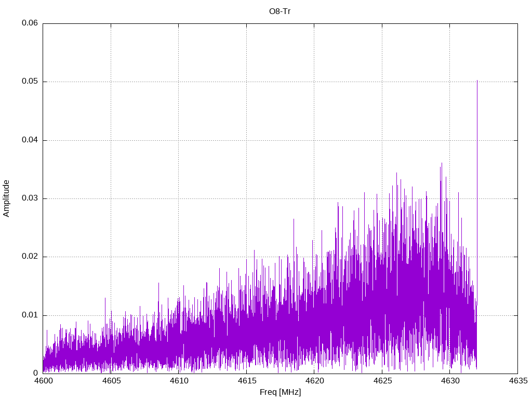
Task: Select the 0.06 y-axis tick label
Action: point(30,23)
